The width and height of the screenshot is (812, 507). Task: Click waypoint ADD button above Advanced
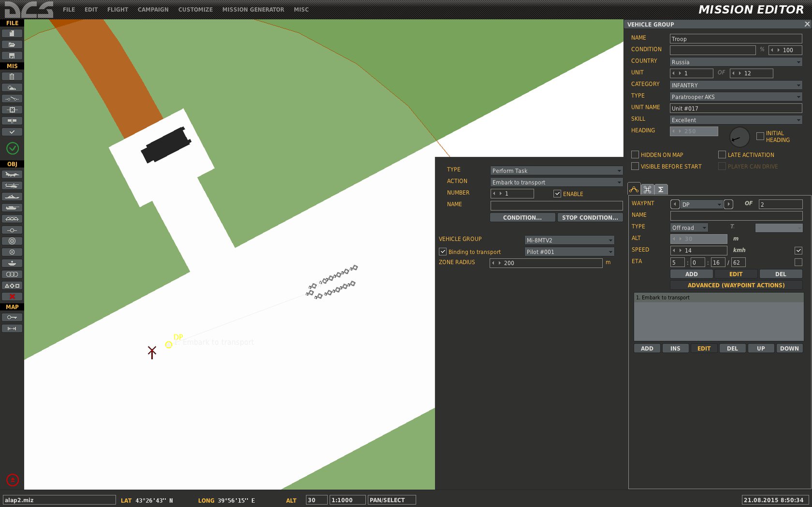pyautogui.click(x=692, y=274)
